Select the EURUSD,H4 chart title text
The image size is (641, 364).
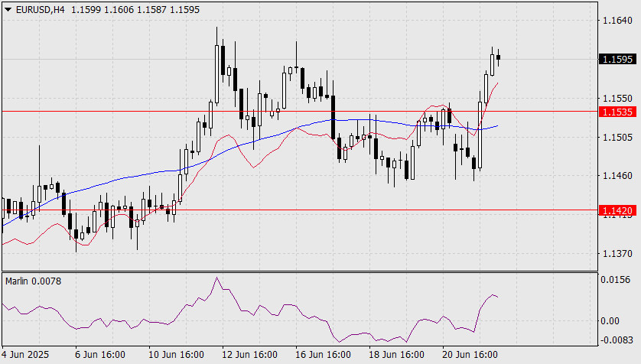pyautogui.click(x=40, y=9)
